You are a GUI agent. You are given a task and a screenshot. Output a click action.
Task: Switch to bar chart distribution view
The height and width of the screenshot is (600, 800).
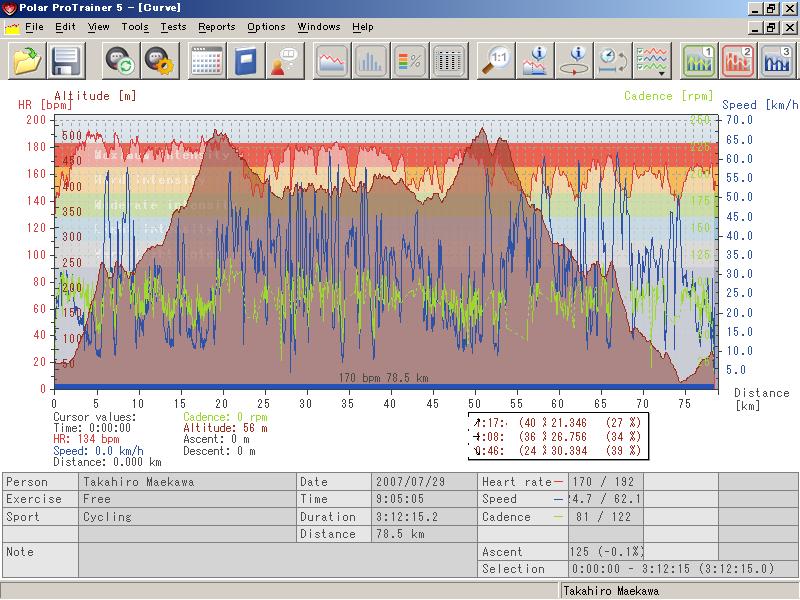click(x=370, y=61)
